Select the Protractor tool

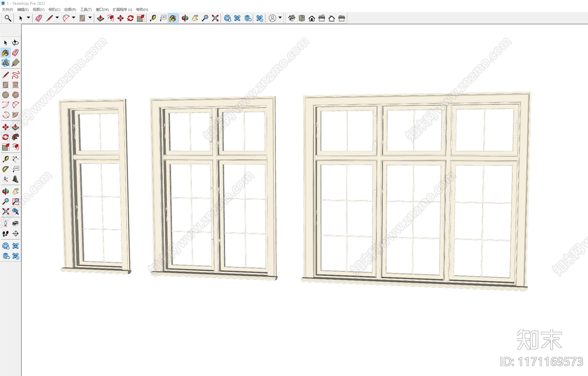coord(6,169)
